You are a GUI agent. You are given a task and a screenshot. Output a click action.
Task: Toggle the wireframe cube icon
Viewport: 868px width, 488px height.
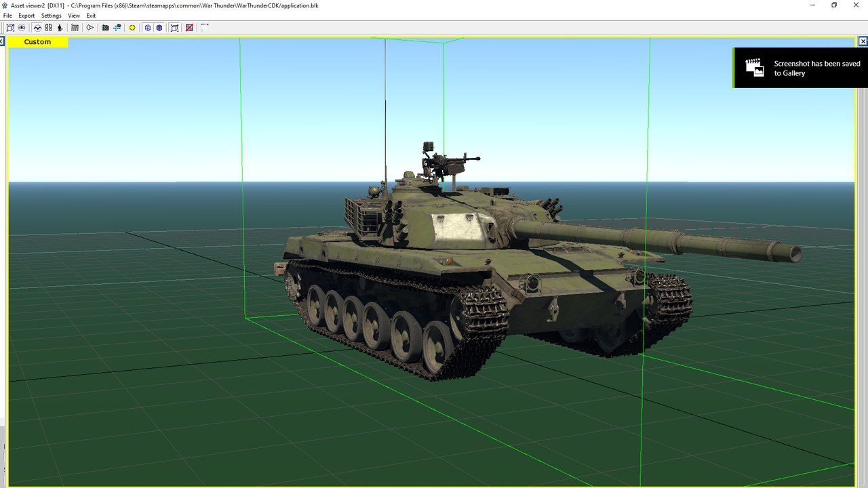147,28
